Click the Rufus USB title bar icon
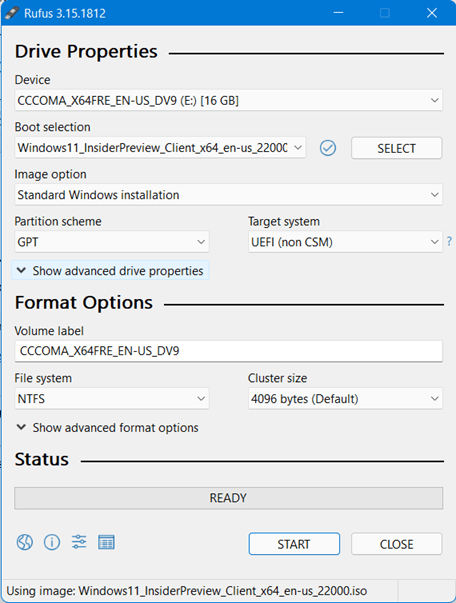 coord(12,13)
